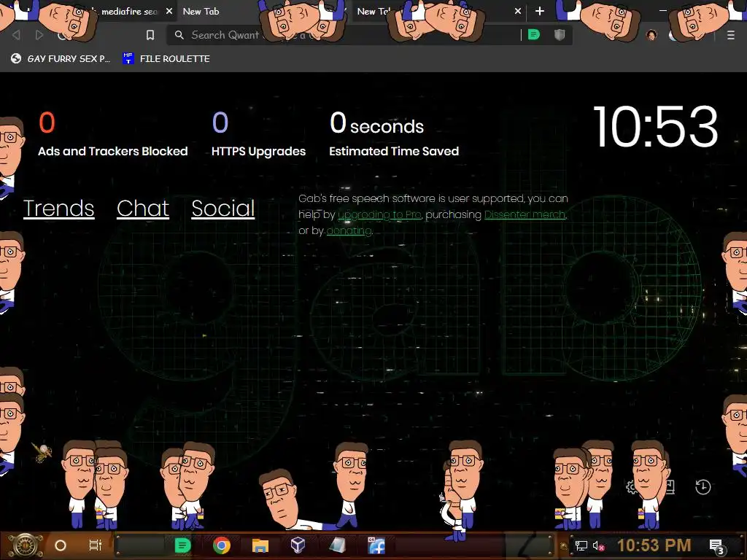Close the third New Tab tab
The image size is (747, 560).
pos(518,11)
